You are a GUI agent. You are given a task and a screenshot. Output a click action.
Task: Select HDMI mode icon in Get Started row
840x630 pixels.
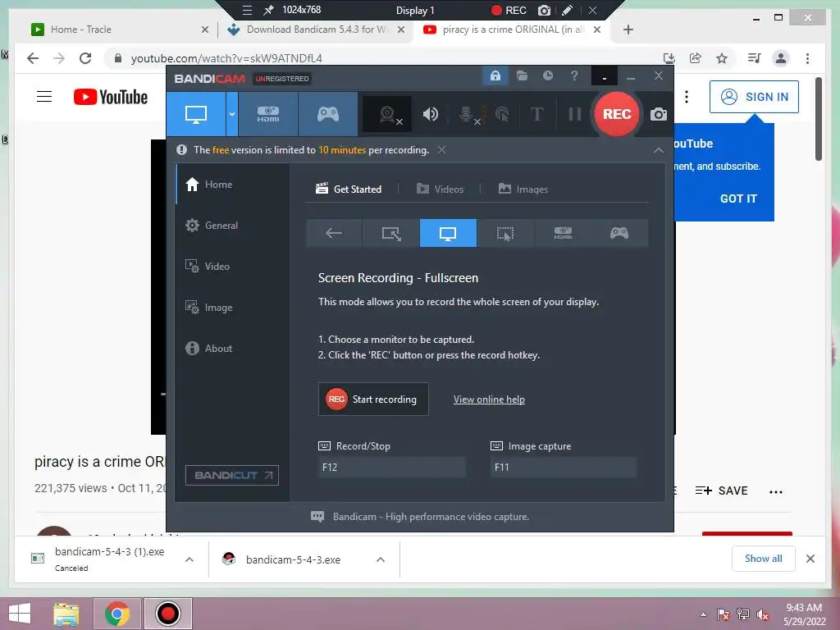tap(563, 233)
